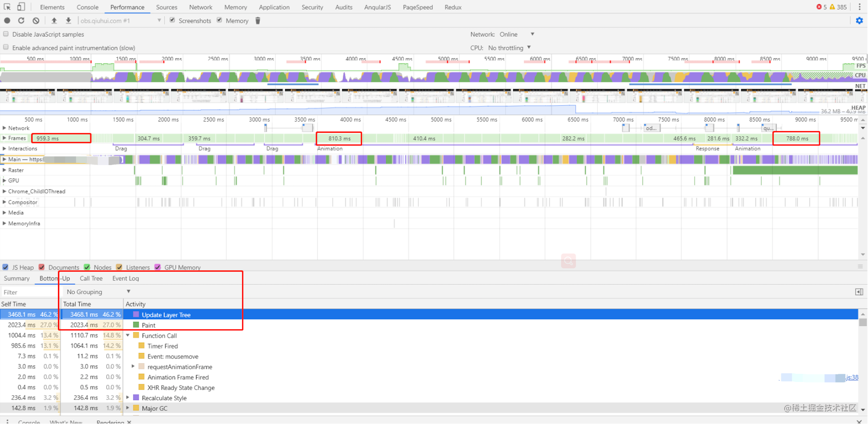This screenshot has height=424, width=868.
Task: Expand the Chrome_ChildIOThread track
Action: (5, 191)
